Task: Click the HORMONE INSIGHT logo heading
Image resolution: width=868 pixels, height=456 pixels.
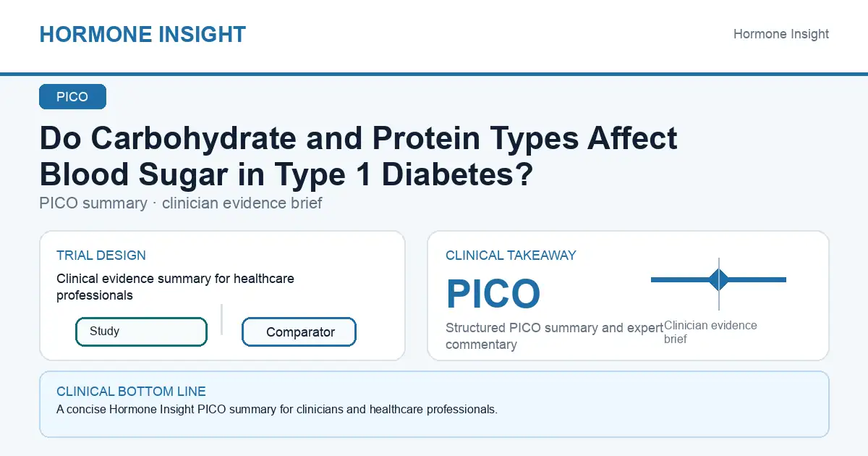Action: click(x=142, y=34)
